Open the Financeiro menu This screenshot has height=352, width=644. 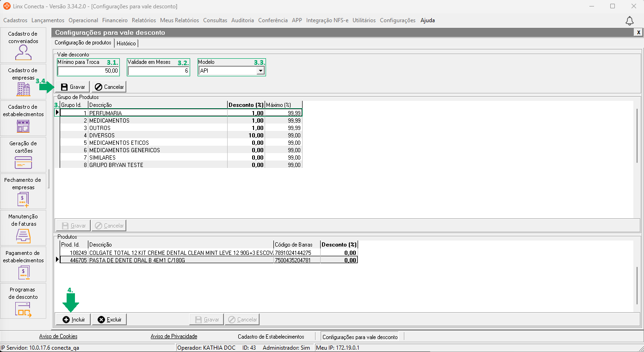tap(115, 20)
